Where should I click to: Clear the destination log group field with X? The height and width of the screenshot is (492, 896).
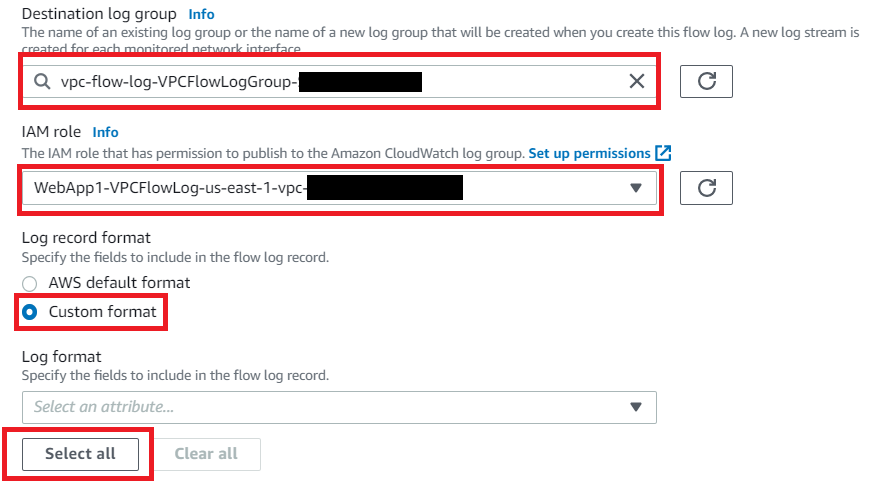637,81
